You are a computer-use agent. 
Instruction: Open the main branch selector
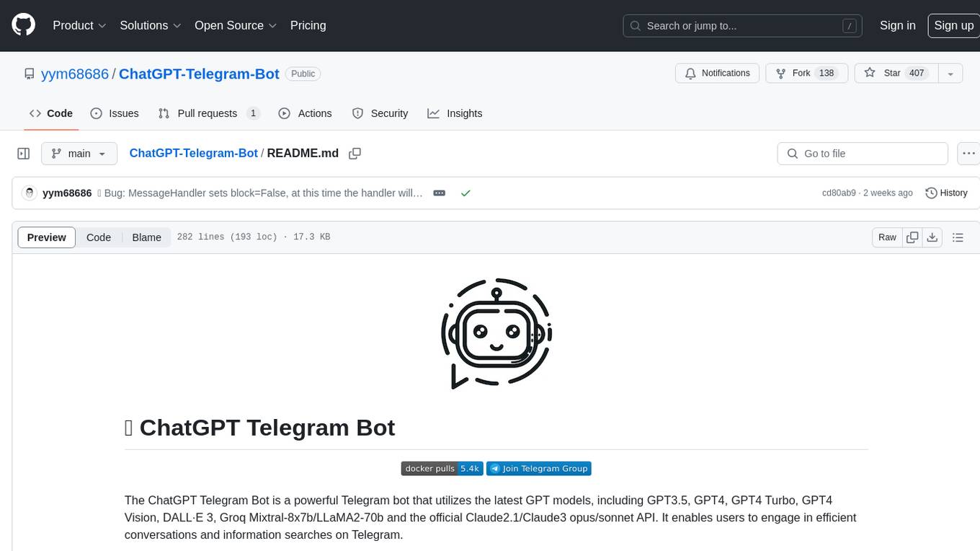click(x=79, y=154)
